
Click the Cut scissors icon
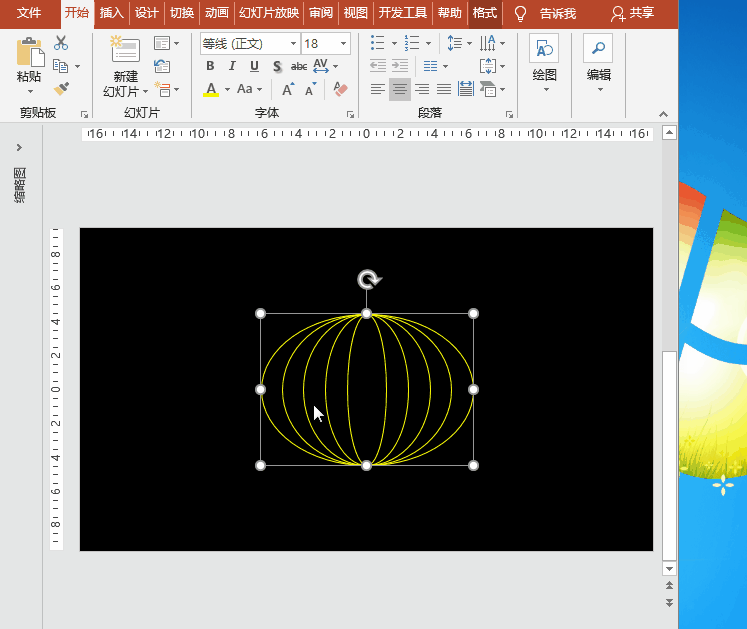pyautogui.click(x=61, y=43)
